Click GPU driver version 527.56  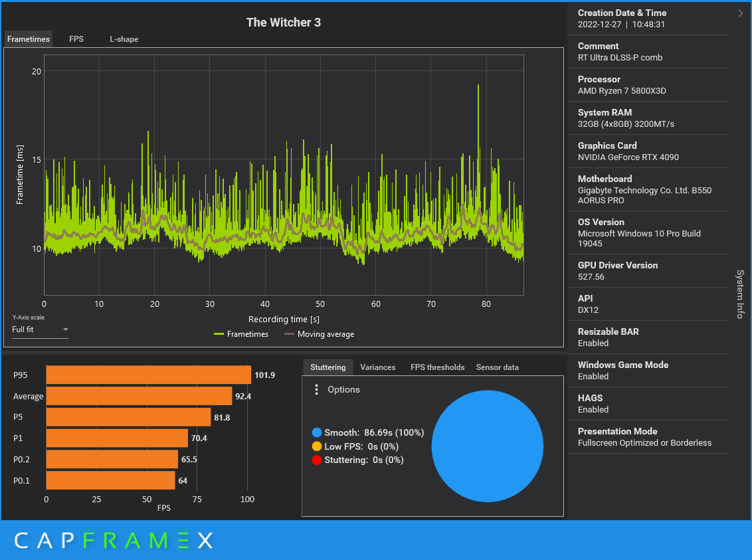[x=591, y=276]
